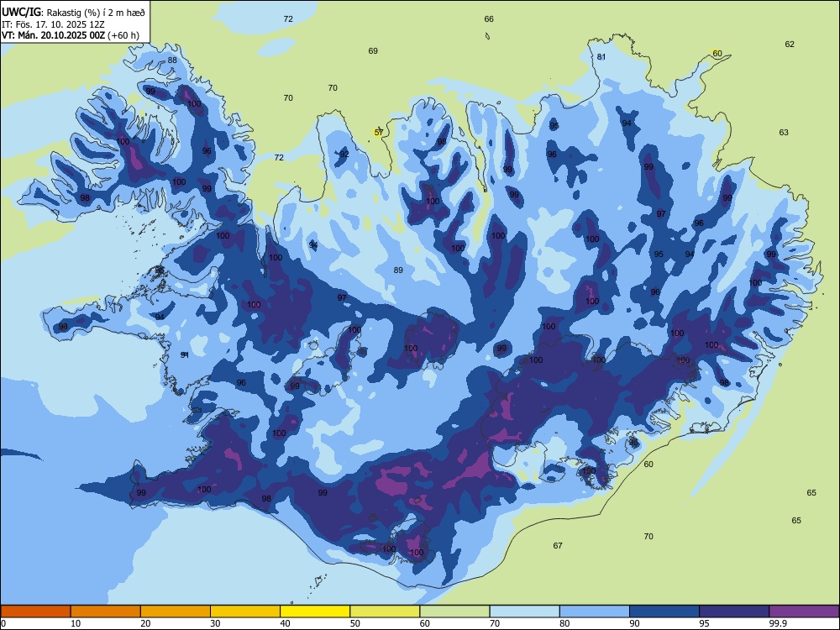
Task: Click the dark orange 0–10 legend swatch
Action: (x=35, y=612)
